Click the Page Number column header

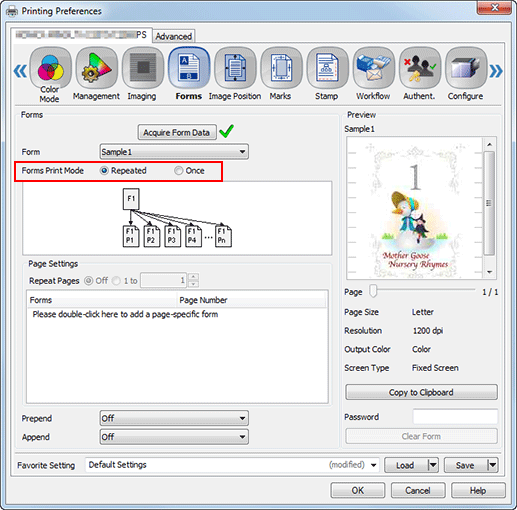click(x=252, y=300)
